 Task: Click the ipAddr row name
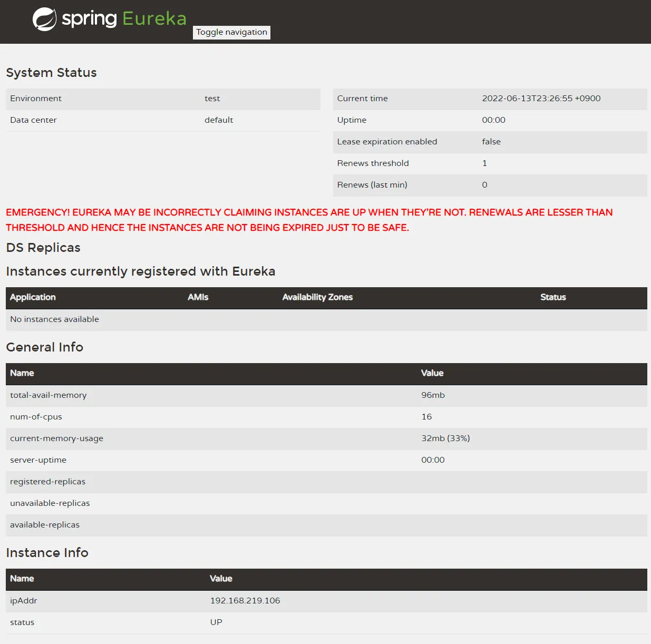(x=24, y=601)
